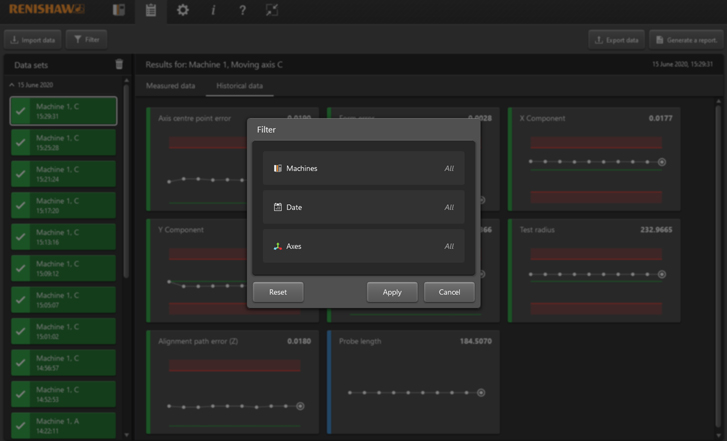
Task: Toggle checkmark on Machine 1, C 15:25:28 data set
Action: coord(20,142)
